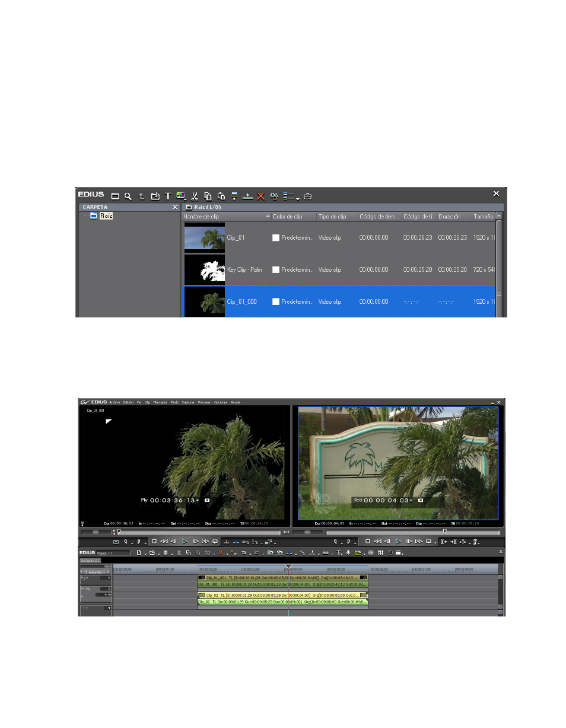This screenshot has width=566, height=728.
Task: Open the Ayuda menu
Action: click(236, 402)
